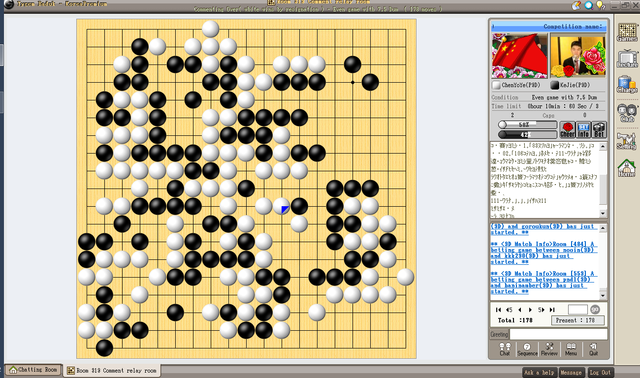Click the last-move stone marked with blue triangle

tap(281, 206)
